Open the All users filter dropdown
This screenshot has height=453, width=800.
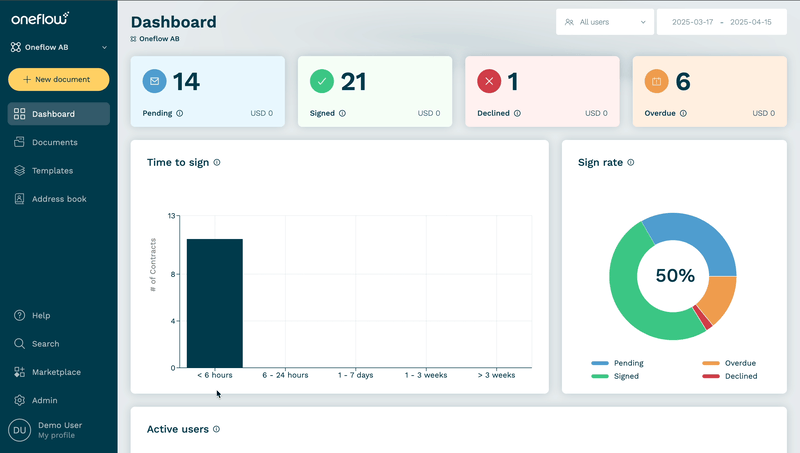click(605, 22)
